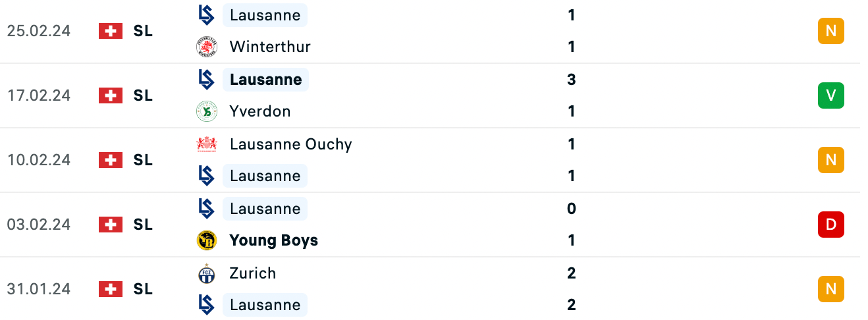Select the bold Lausanne name versus Yverdon
868x320 pixels.
(265, 80)
